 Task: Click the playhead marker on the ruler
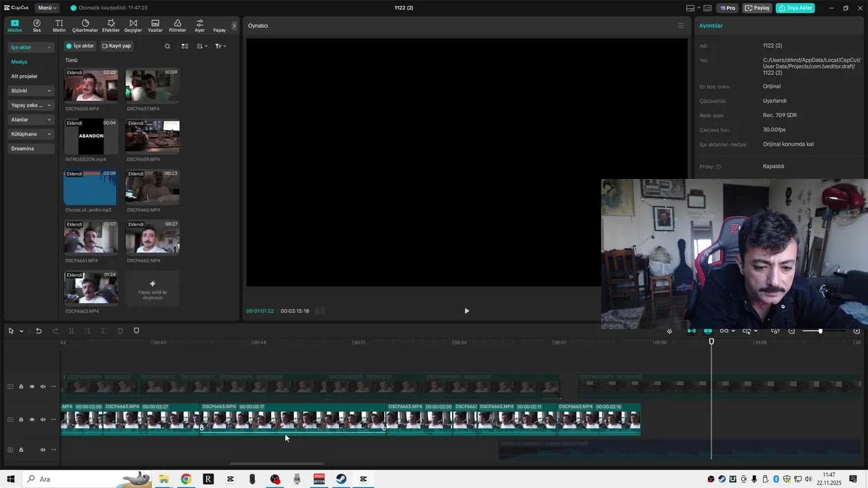coord(711,342)
